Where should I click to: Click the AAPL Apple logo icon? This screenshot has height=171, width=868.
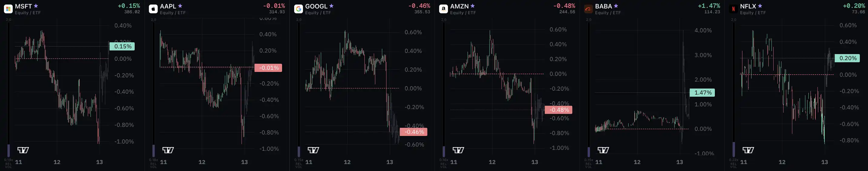pyautogui.click(x=153, y=9)
